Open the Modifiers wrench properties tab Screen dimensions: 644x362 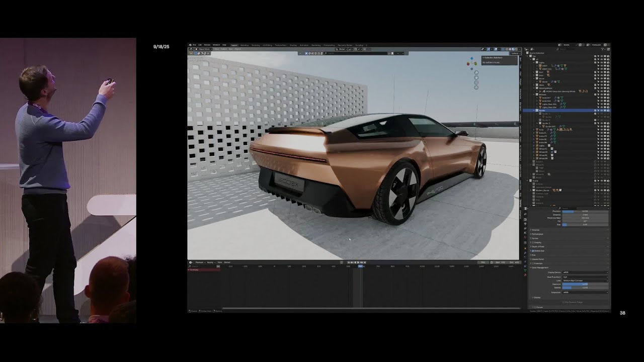pos(525,253)
